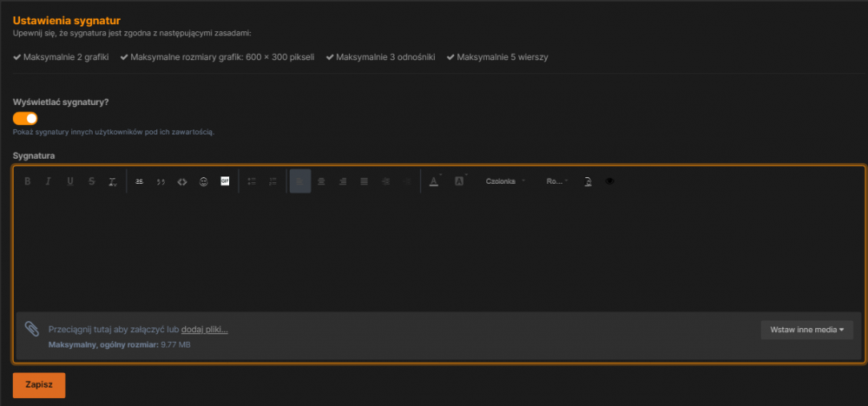This screenshot has width=868, height=406.
Task: Open the GIF inserter
Action: tap(225, 180)
